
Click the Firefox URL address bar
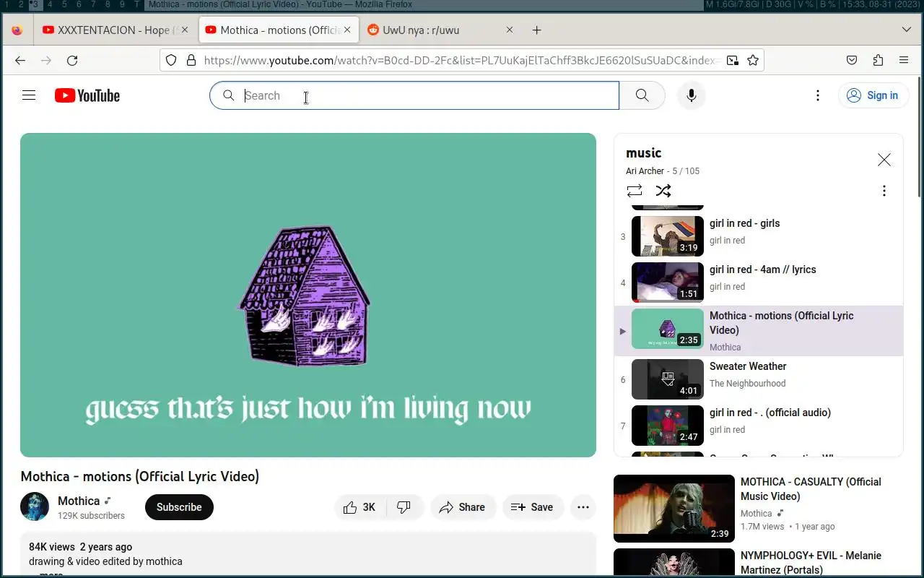462,61
